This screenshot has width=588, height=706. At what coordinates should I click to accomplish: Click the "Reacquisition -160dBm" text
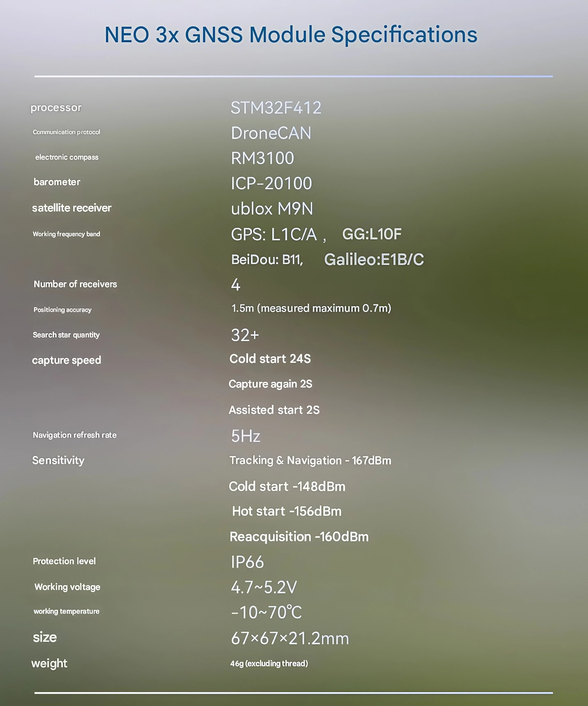pyautogui.click(x=299, y=537)
